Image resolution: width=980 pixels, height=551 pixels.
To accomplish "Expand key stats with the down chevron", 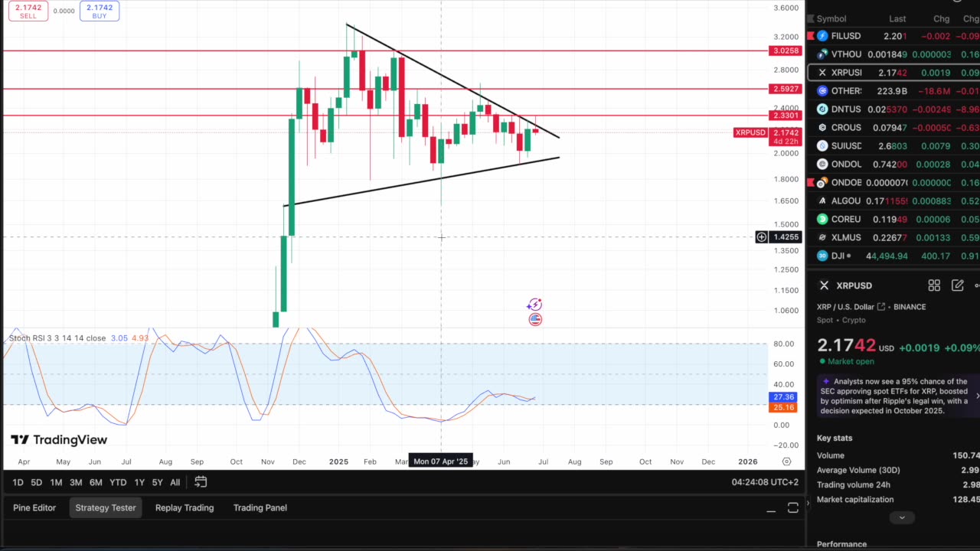I will (902, 517).
